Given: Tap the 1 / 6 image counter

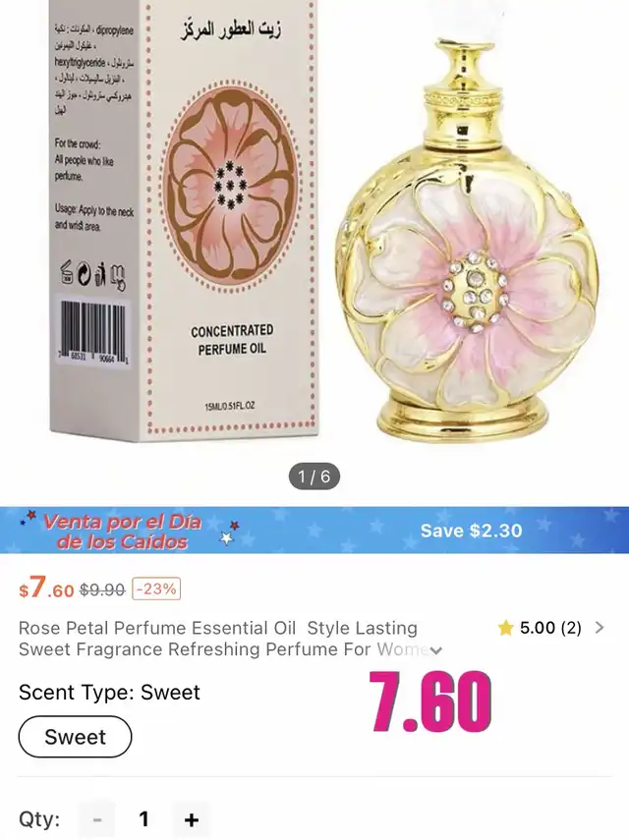Looking at the screenshot, I should pyautogui.click(x=314, y=476).
